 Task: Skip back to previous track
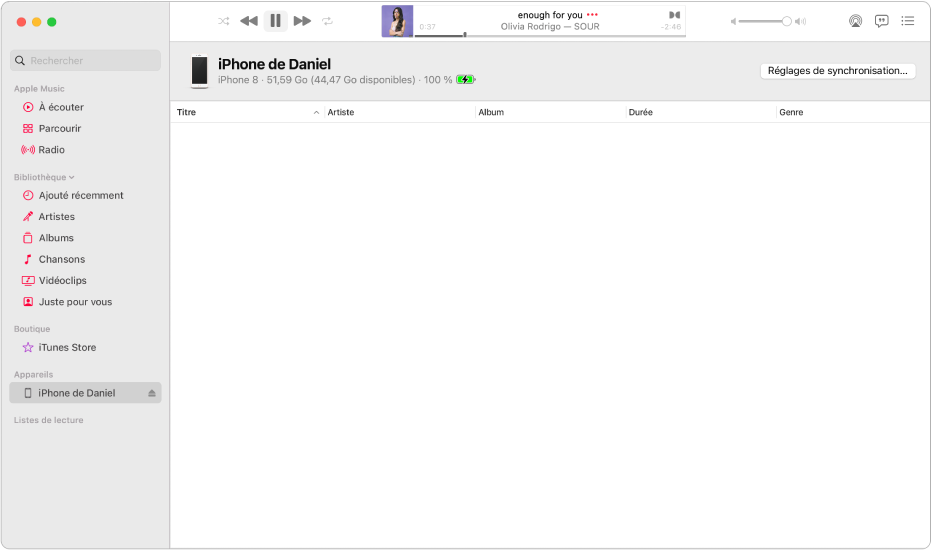click(x=249, y=21)
